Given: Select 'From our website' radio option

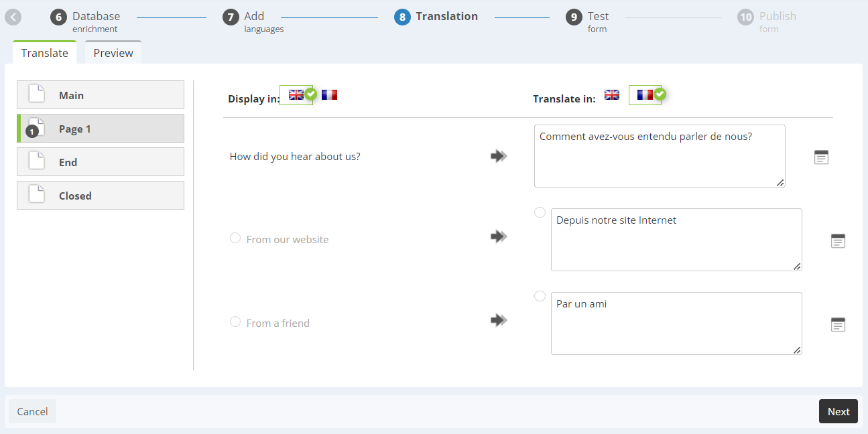Looking at the screenshot, I should point(235,238).
